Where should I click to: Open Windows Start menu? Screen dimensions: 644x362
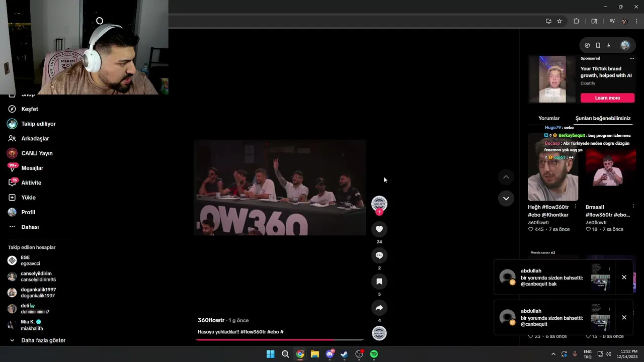click(270, 354)
